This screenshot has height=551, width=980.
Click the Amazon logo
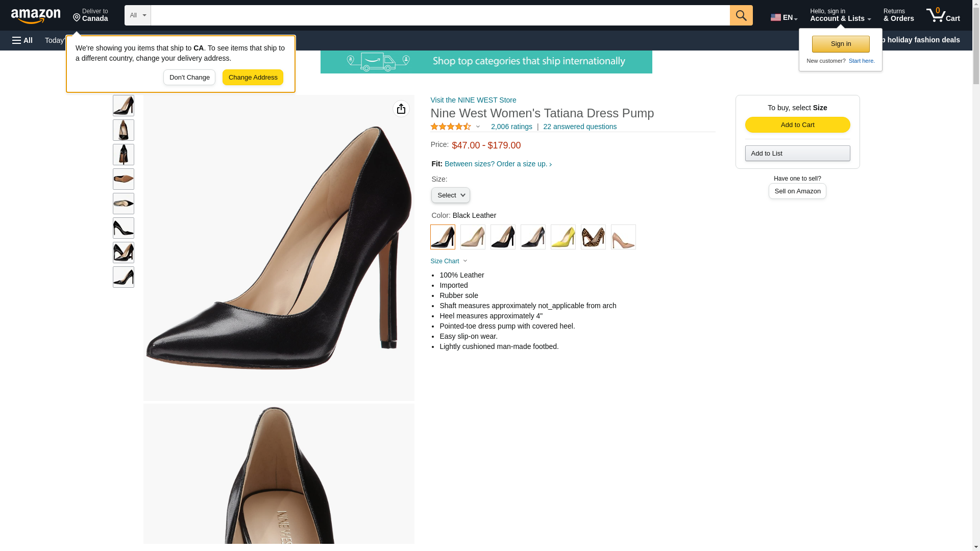(x=36, y=16)
